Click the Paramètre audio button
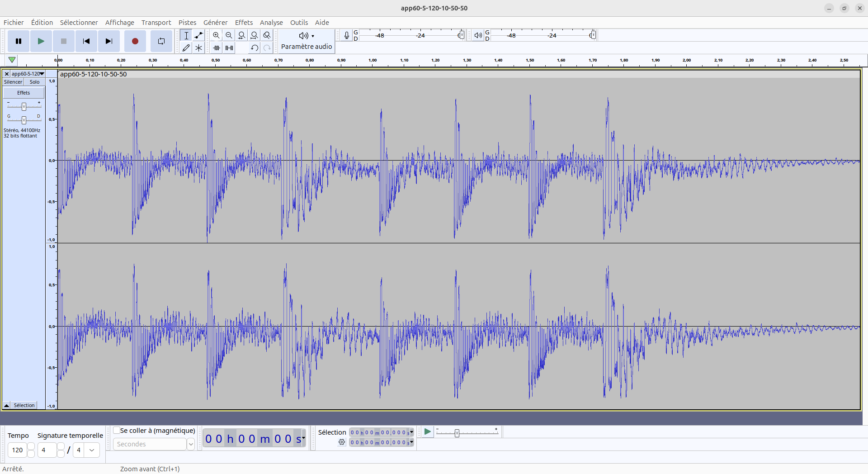 coord(307,41)
